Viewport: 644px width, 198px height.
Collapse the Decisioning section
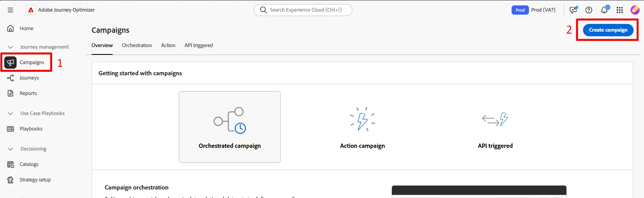click(10, 149)
